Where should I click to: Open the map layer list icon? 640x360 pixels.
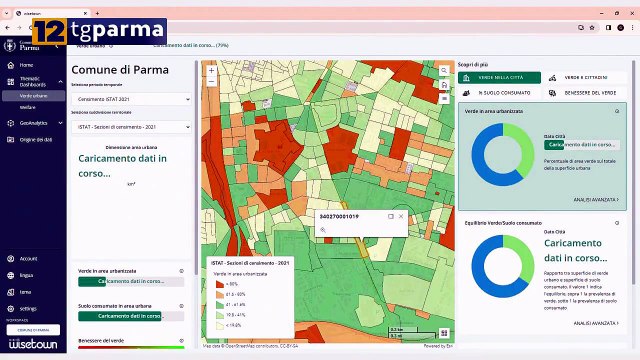(444, 99)
